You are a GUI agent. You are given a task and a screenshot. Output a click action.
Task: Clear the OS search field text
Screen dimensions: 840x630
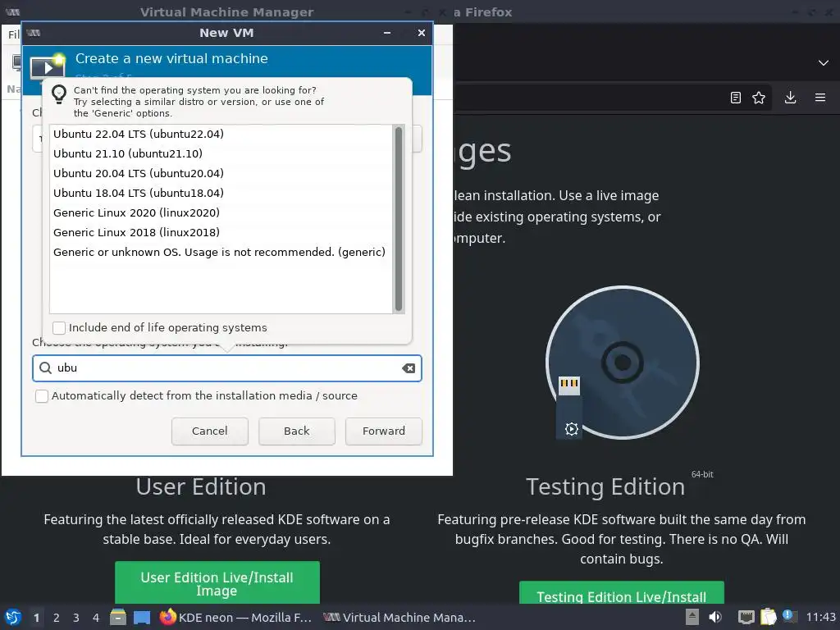click(x=409, y=368)
